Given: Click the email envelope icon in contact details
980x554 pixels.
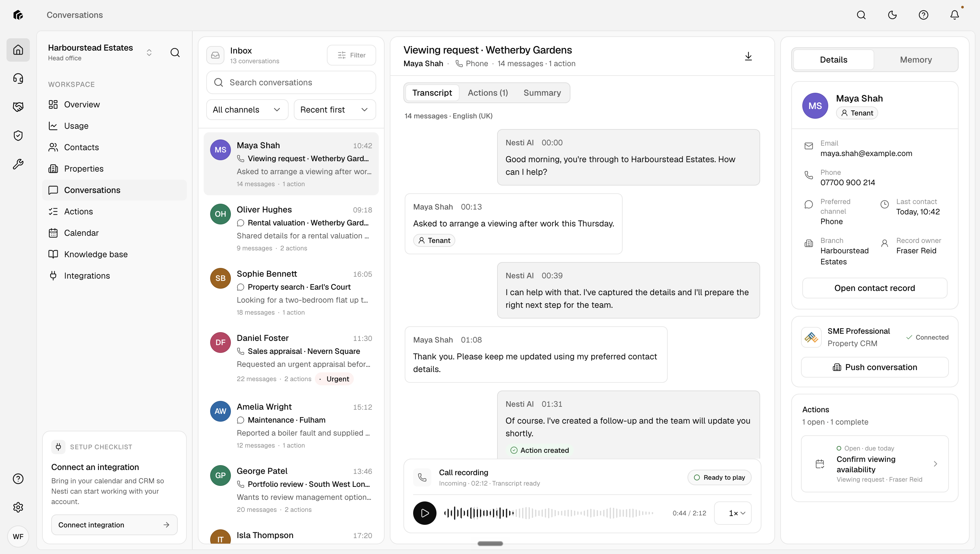Looking at the screenshot, I should (x=809, y=146).
